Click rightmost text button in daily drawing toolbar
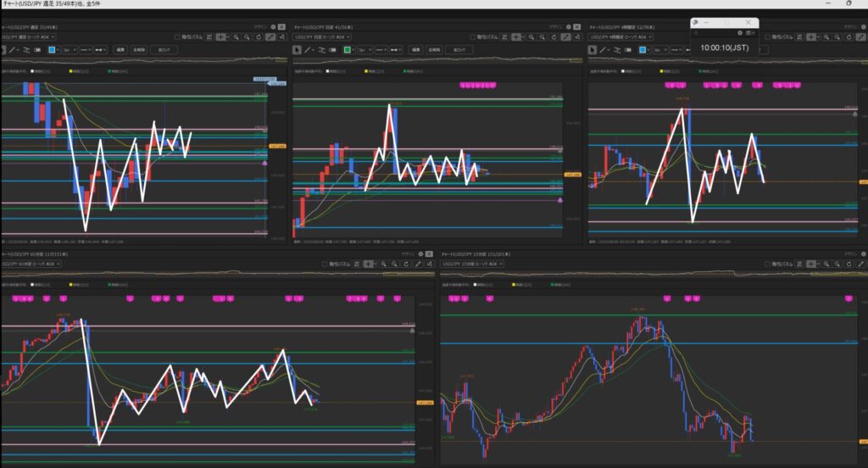 coord(459,50)
